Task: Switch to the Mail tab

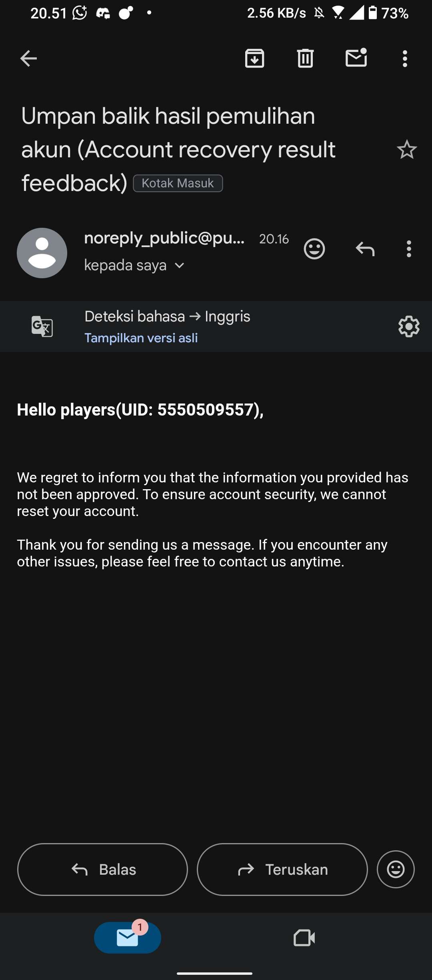Action: click(128, 938)
